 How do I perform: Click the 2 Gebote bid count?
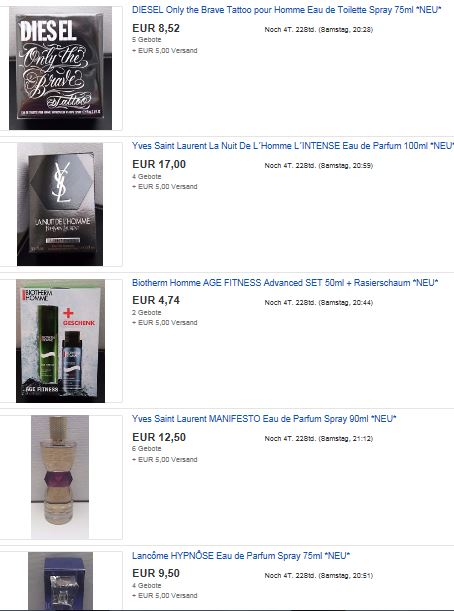click(x=147, y=313)
